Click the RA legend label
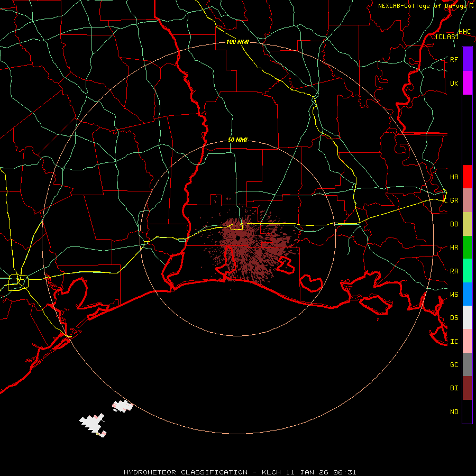Image resolution: width=476 pixels, height=476 pixels. pos(454,271)
